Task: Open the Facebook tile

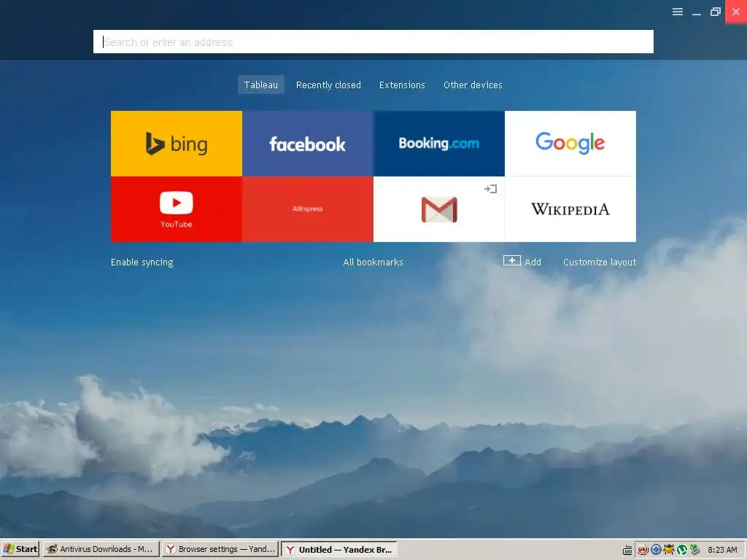Action: (x=308, y=144)
